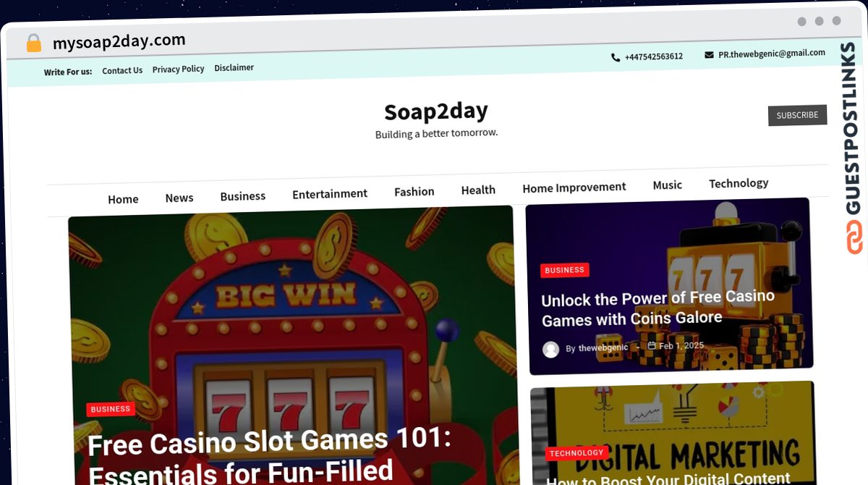Click the phone icon in top bar

coord(616,57)
